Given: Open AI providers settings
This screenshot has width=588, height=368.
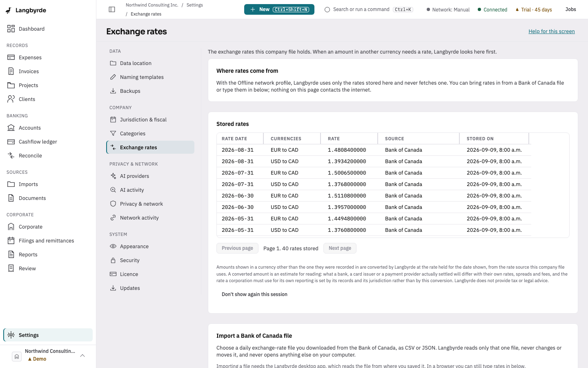Looking at the screenshot, I should [x=150, y=176].
